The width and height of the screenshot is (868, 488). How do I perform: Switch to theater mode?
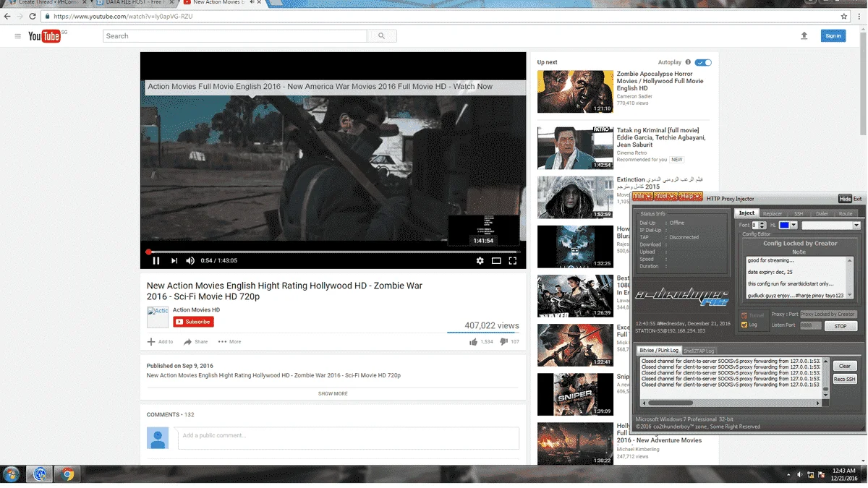click(496, 260)
